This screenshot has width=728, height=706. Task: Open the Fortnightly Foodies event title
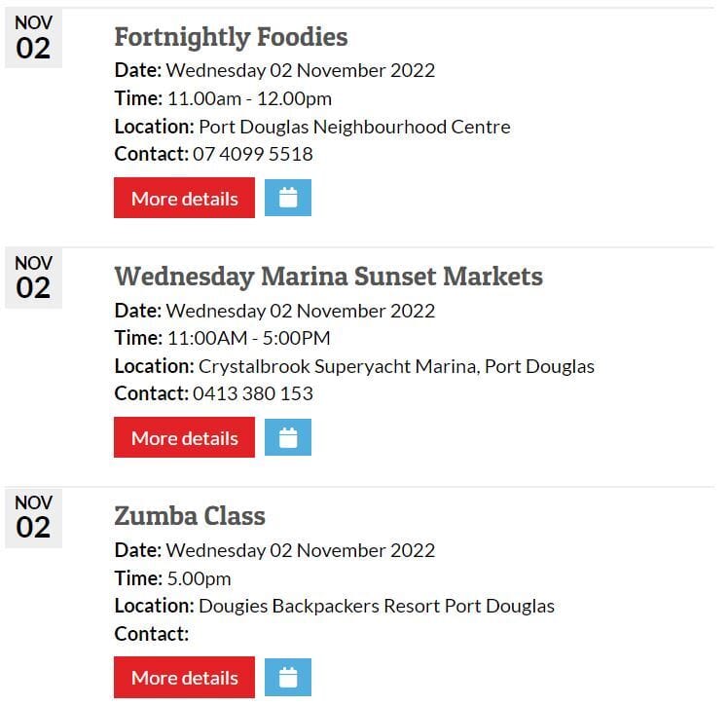pyautogui.click(x=231, y=37)
